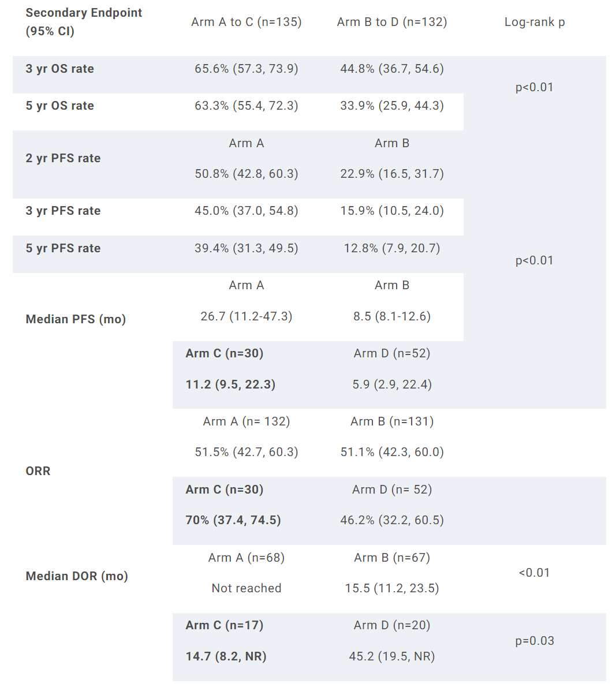
Task: Select the Arm B to D (n=132) column header
Action: pos(392,22)
